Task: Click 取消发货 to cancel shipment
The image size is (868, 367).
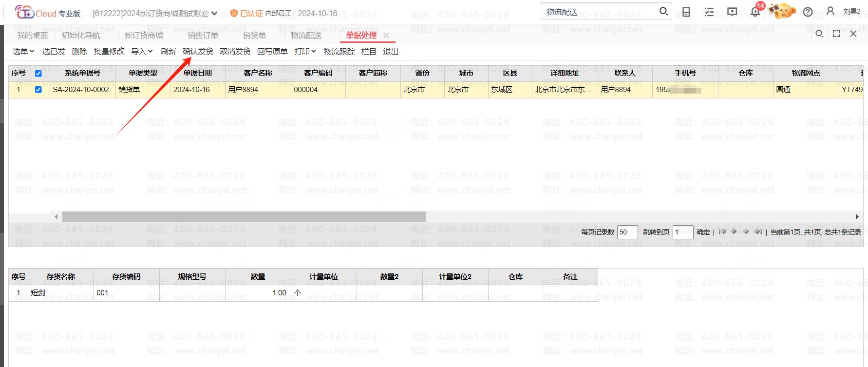Action: (235, 52)
